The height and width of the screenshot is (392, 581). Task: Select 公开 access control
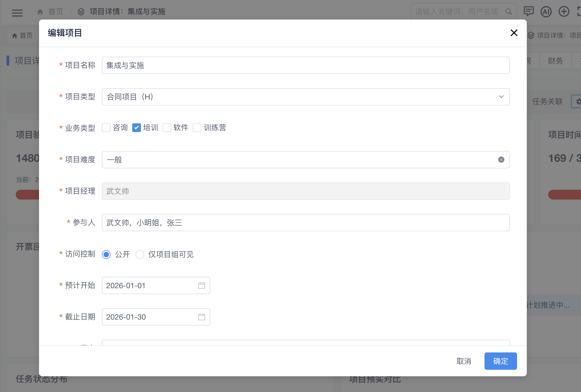106,255
